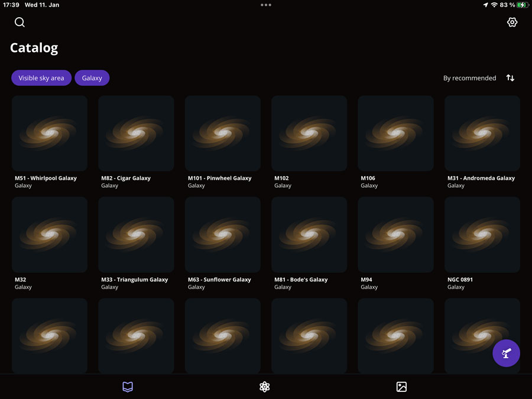Select the M51 - Whirlpool Galaxy title text
Screen dimensions: 532x399
click(46, 178)
